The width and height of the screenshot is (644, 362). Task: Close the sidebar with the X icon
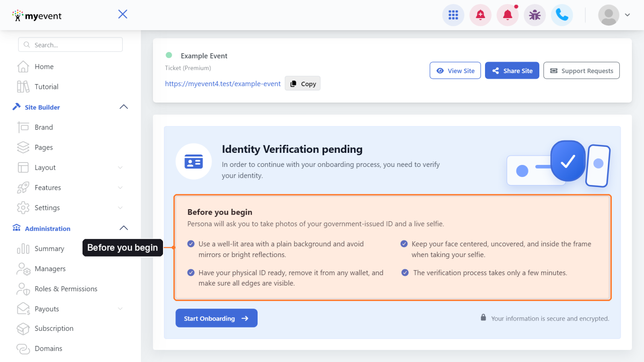(x=123, y=14)
